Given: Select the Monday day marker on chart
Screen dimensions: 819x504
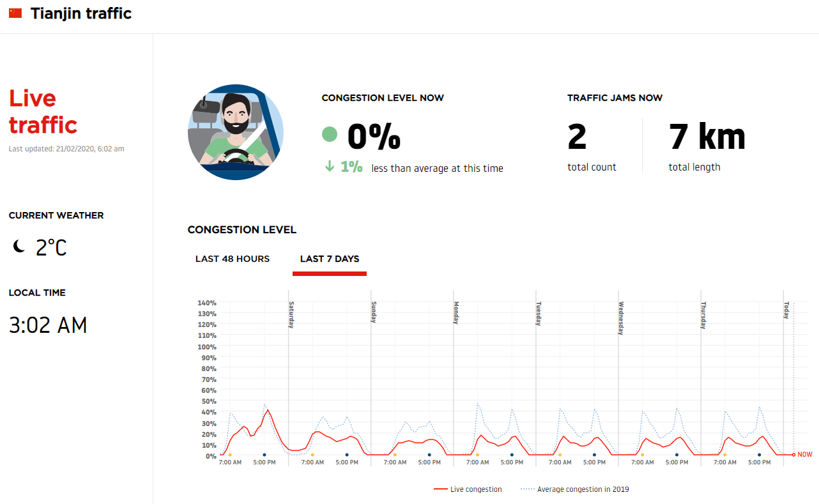Looking at the screenshot, I should tap(457, 313).
